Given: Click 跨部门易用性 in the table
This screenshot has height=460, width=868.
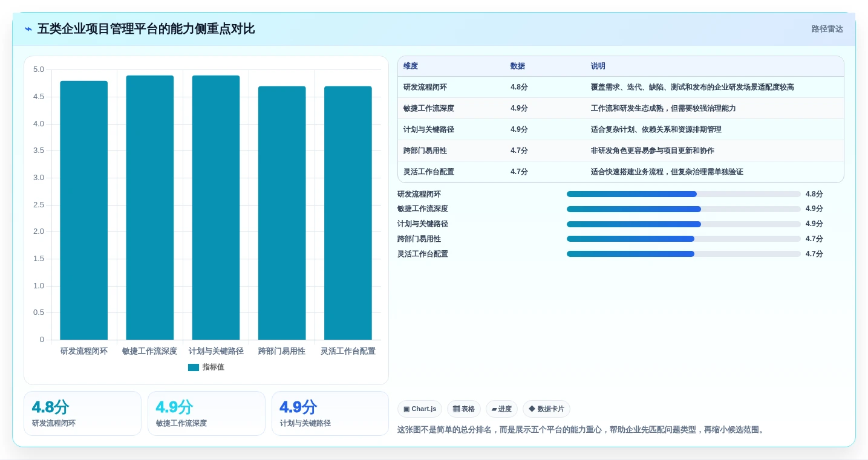Looking at the screenshot, I should coord(425,151).
